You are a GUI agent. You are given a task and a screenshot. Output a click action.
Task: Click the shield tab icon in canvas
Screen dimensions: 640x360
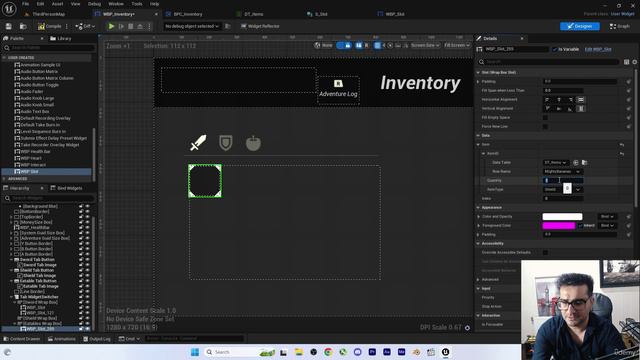click(x=226, y=143)
